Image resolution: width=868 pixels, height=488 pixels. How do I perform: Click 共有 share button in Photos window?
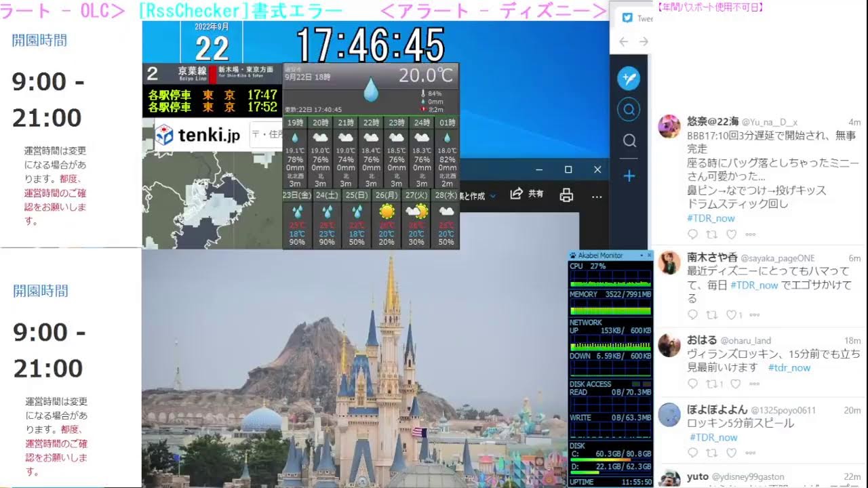point(527,194)
